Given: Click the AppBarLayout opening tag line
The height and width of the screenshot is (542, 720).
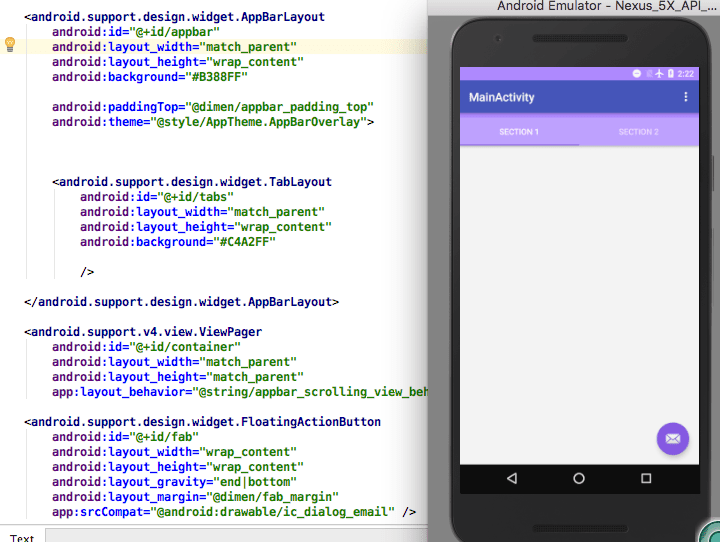Looking at the screenshot, I should pyautogui.click(x=174, y=17).
